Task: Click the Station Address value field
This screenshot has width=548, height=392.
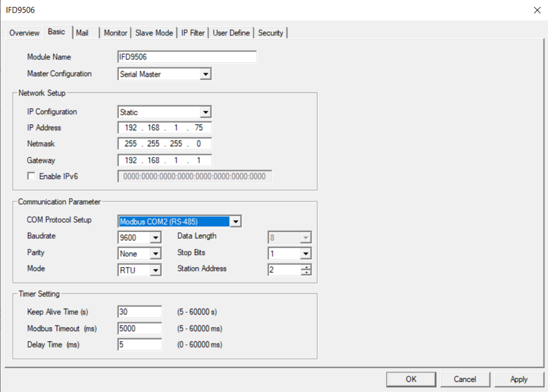Action: click(285, 269)
